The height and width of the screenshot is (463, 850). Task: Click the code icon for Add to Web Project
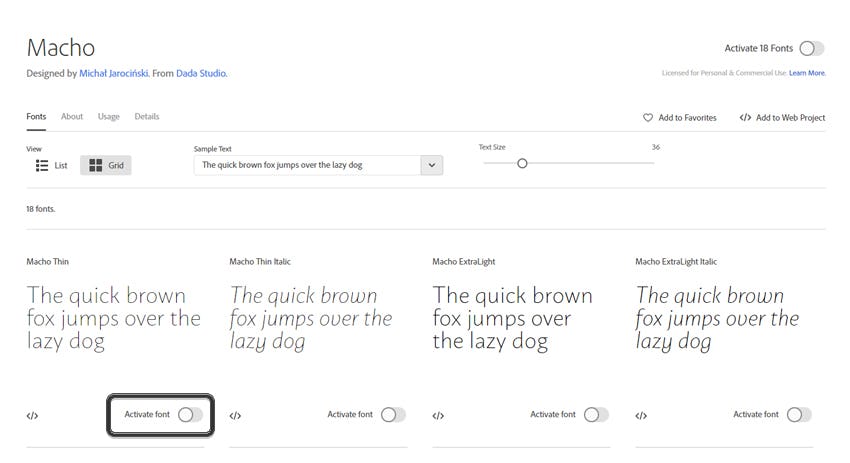coord(745,118)
